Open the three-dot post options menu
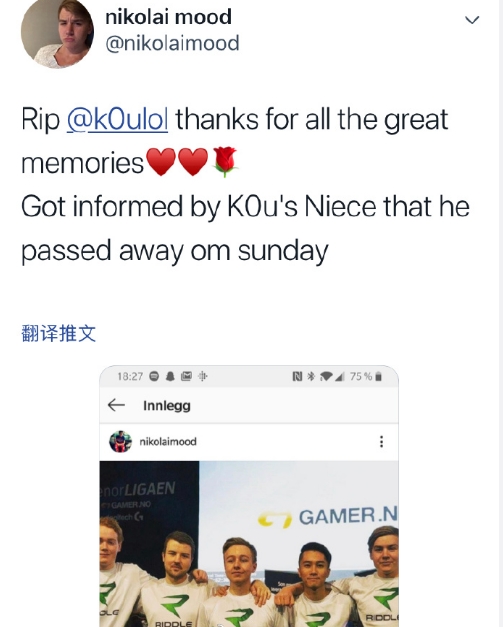 381,441
